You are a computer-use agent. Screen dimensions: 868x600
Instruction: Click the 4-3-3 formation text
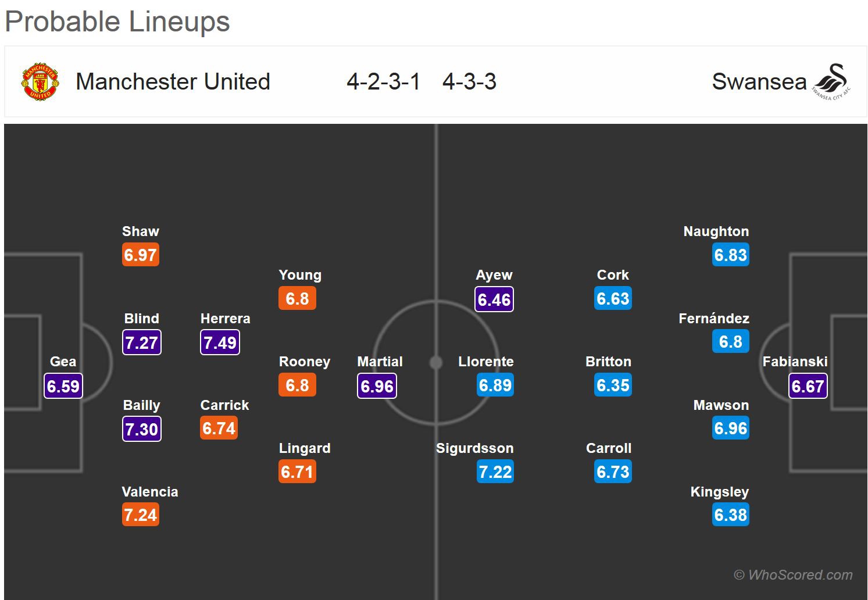[469, 82]
